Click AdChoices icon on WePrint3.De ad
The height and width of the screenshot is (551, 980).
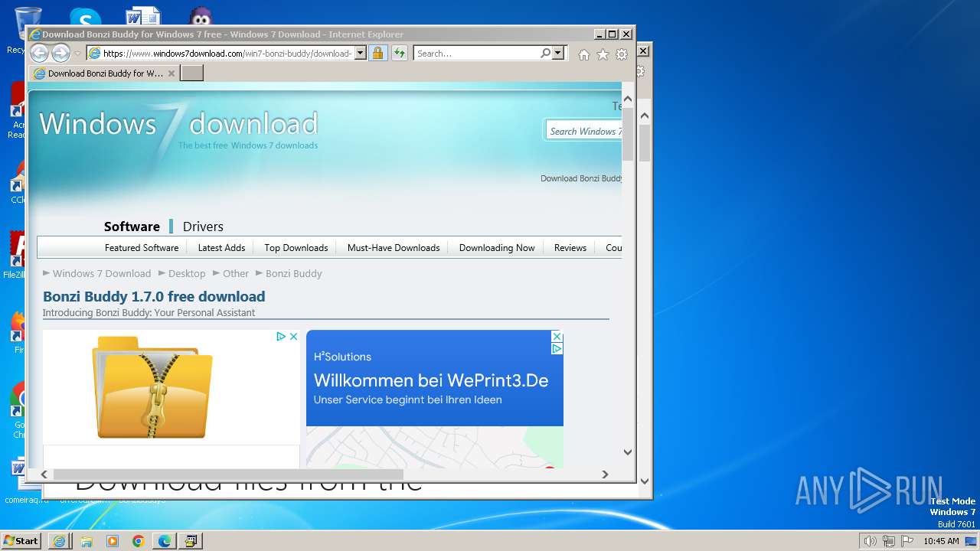point(557,349)
